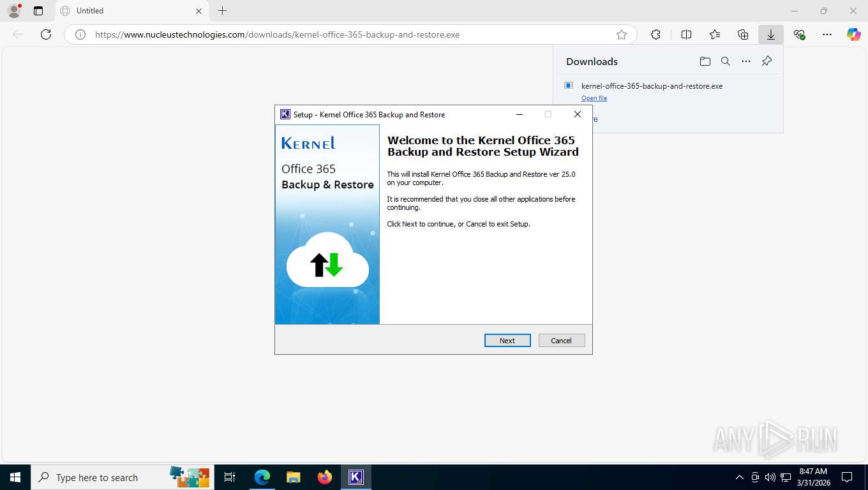868x490 pixels.
Task: Switch to Microsoft Edge on taskbar
Action: point(262,477)
